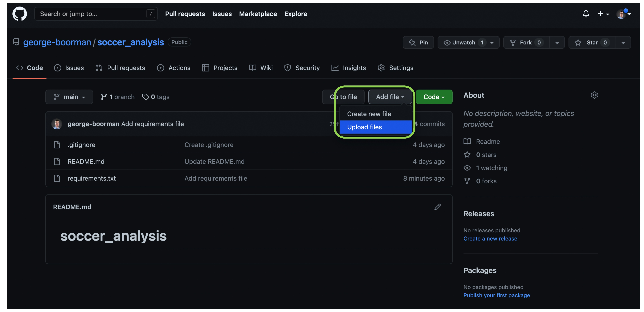
Task: View the 0 tags link
Action: tap(156, 97)
